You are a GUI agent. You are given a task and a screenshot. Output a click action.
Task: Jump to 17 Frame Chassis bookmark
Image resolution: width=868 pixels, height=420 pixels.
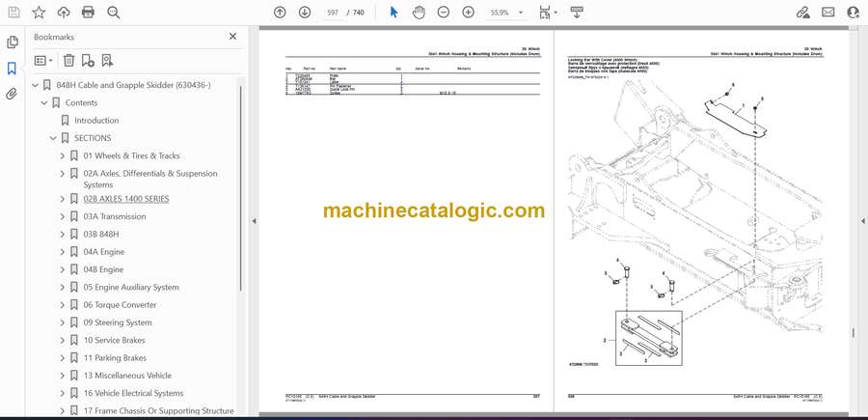(158, 411)
